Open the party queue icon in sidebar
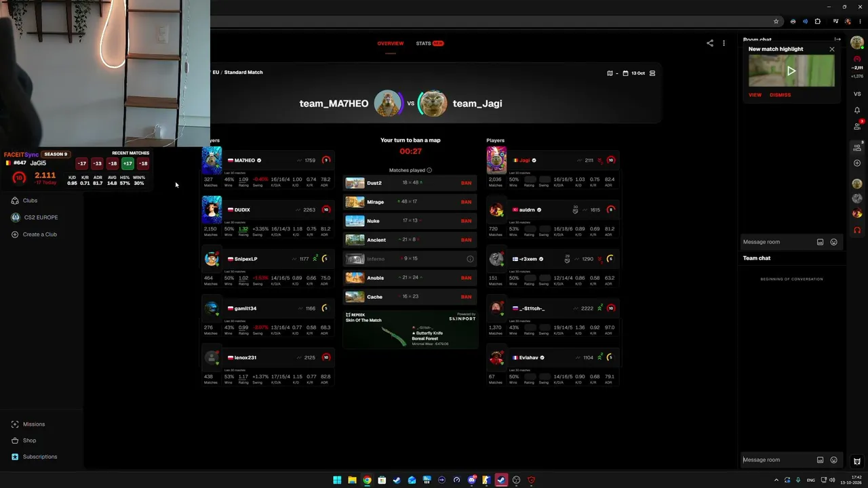Image resolution: width=868 pixels, height=488 pixels. [857, 146]
